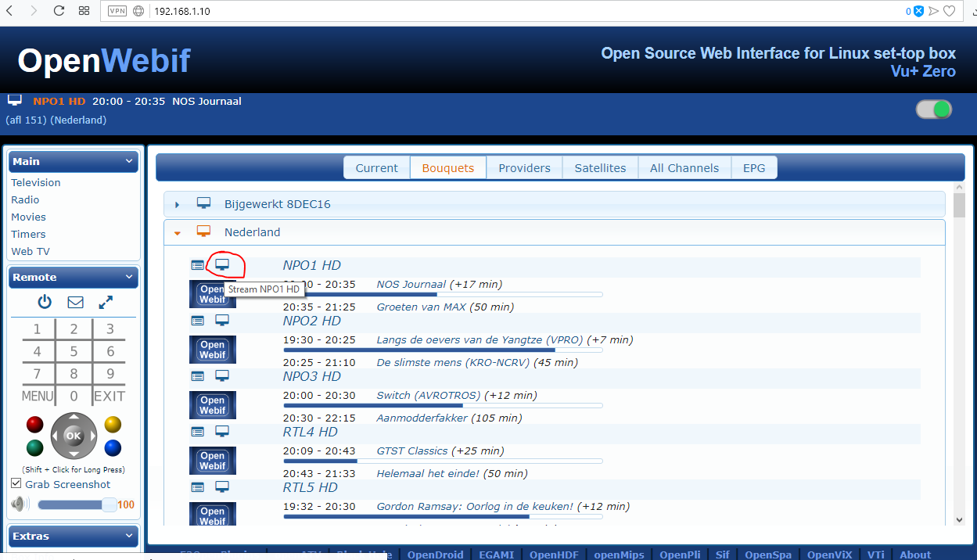
Task: Switch to the All Channels tab
Action: point(684,167)
